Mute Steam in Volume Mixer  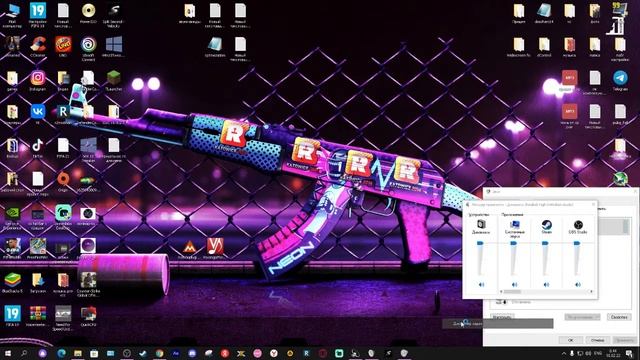click(x=546, y=284)
